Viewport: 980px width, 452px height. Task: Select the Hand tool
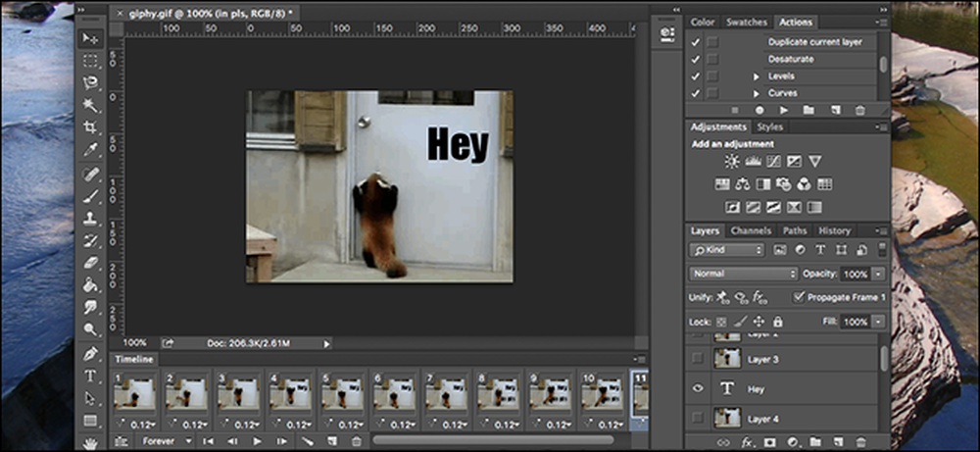point(90,442)
